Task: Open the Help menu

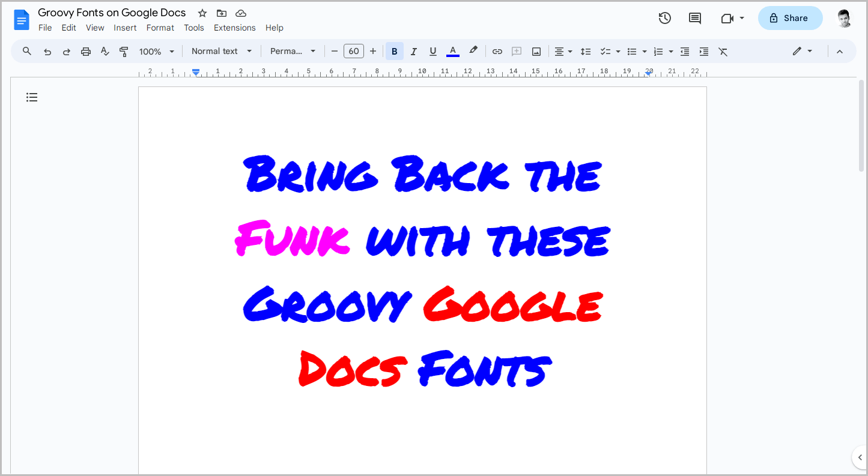Action: 275,28
